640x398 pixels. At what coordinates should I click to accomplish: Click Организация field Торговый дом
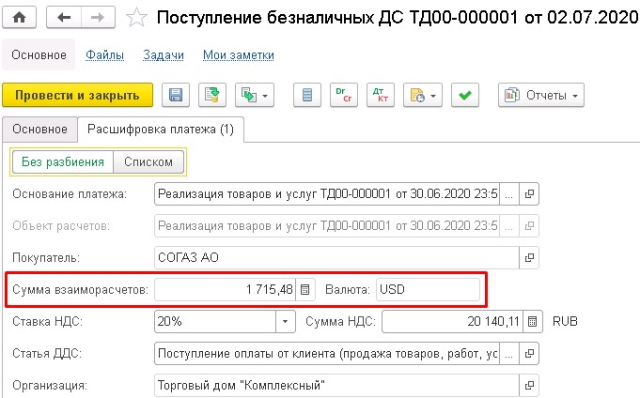click(x=336, y=385)
